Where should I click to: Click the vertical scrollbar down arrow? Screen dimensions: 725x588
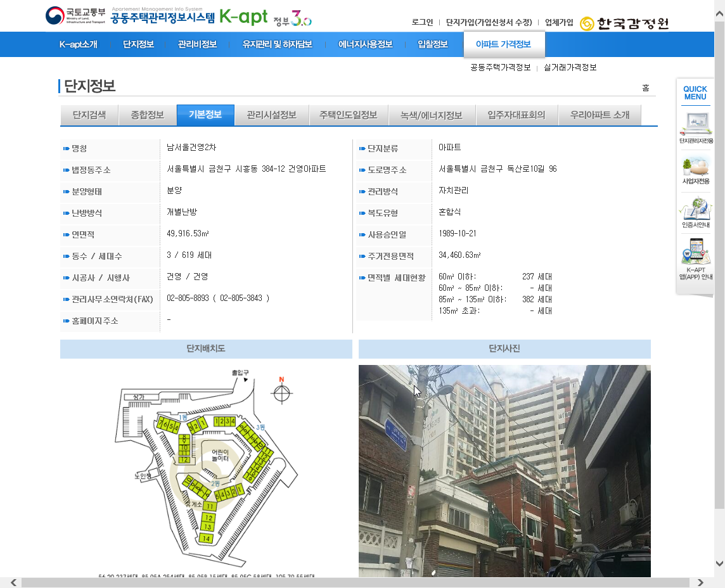click(719, 563)
